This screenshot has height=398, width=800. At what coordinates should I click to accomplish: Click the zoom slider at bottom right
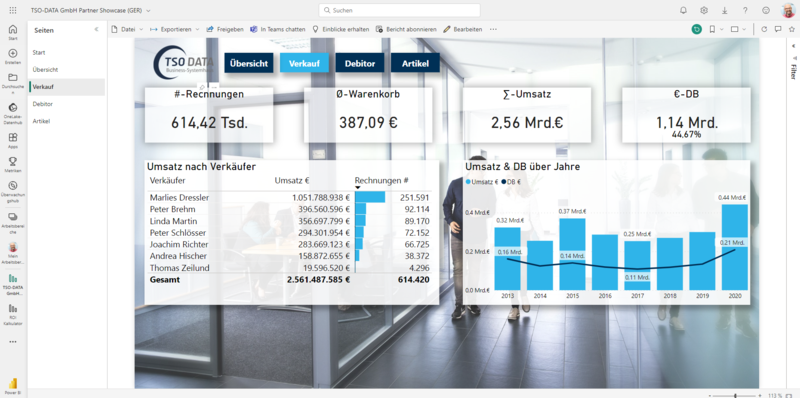[x=735, y=395]
